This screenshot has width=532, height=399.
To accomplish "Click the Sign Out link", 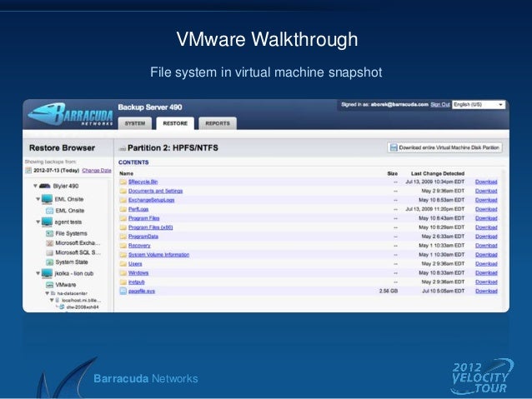I will [x=440, y=104].
